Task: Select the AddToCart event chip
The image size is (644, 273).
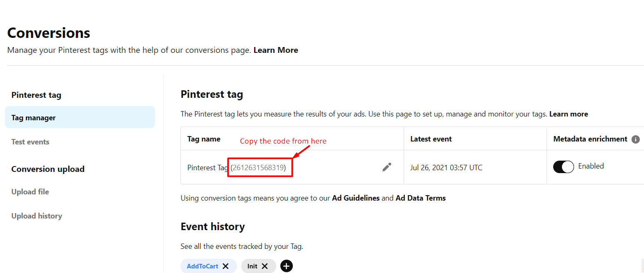Action: pos(202,266)
